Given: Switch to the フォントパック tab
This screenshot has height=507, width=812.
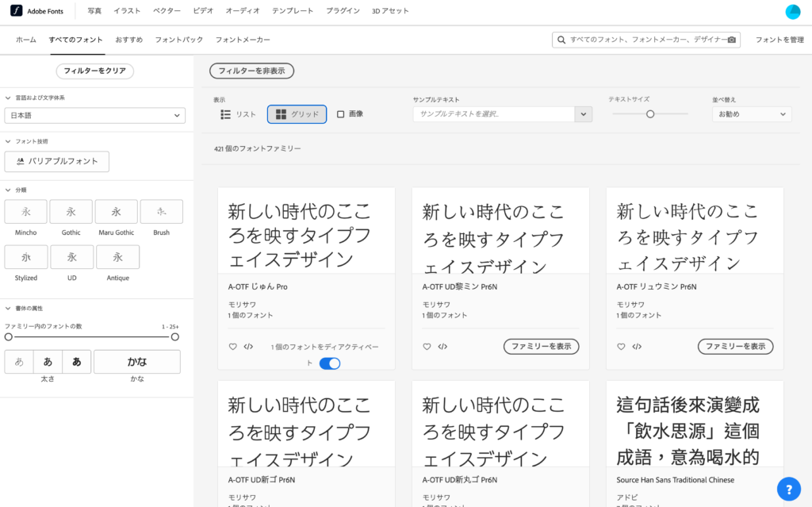Looking at the screenshot, I should (x=179, y=40).
